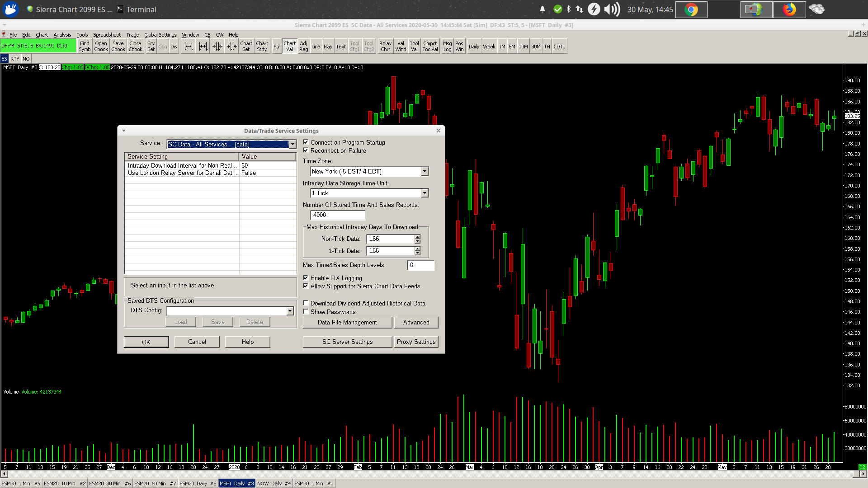The height and width of the screenshot is (488, 868).
Task: Open the Message Log toolbar button
Action: click(447, 47)
